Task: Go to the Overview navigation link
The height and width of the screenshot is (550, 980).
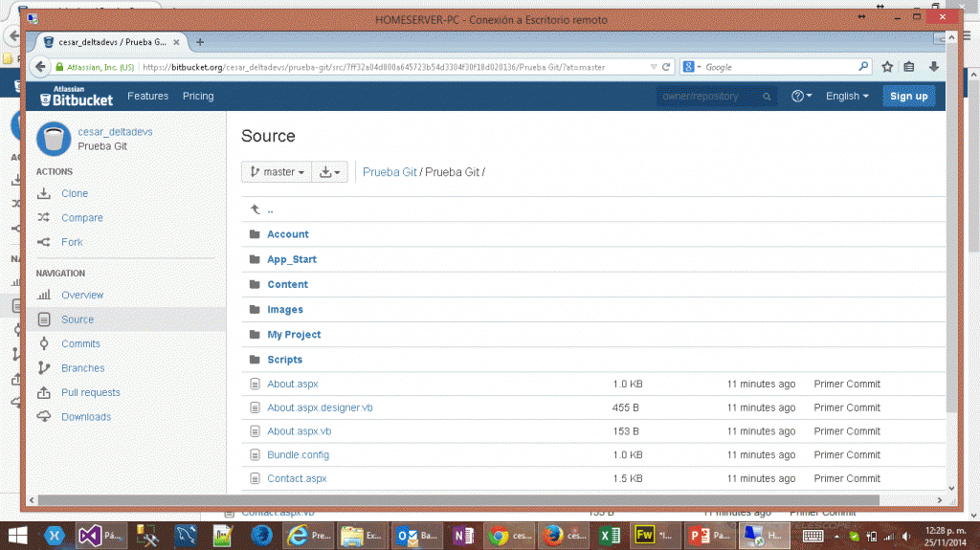Action: pyautogui.click(x=82, y=295)
